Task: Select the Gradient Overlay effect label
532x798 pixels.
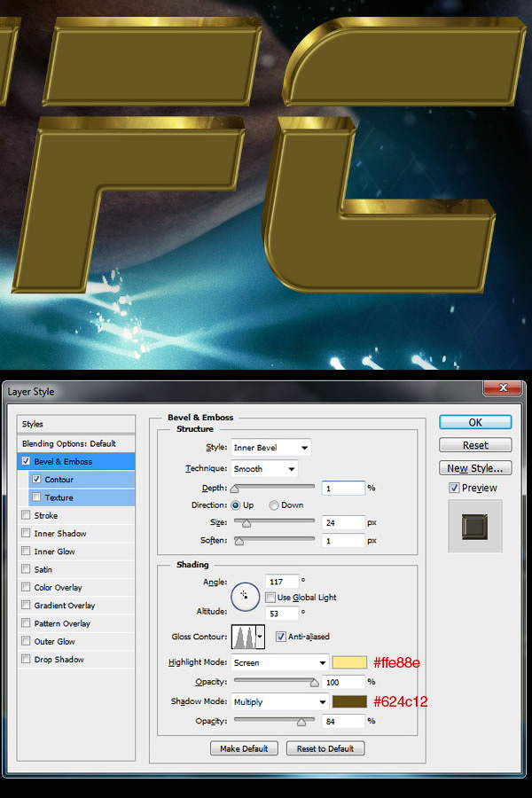Action: [65, 606]
